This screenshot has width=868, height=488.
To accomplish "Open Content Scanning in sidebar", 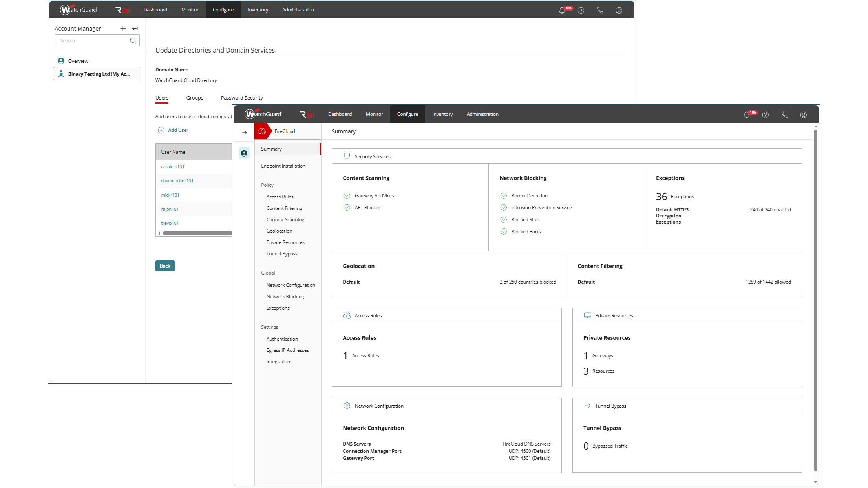I will click(x=285, y=220).
